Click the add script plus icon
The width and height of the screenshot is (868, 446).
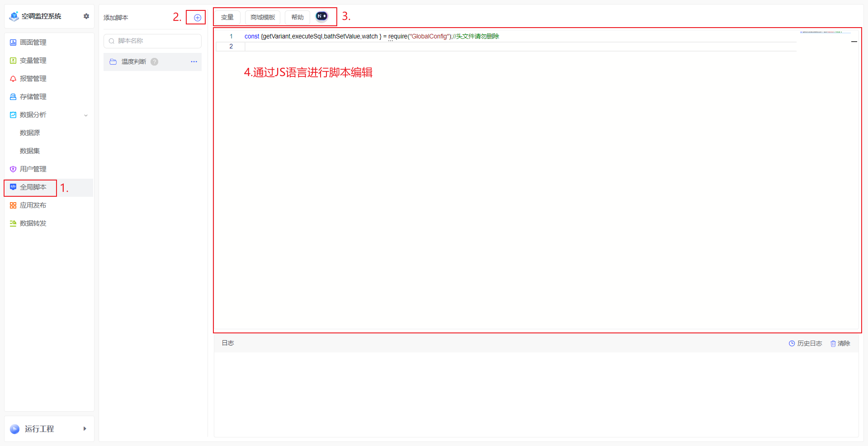(x=198, y=18)
